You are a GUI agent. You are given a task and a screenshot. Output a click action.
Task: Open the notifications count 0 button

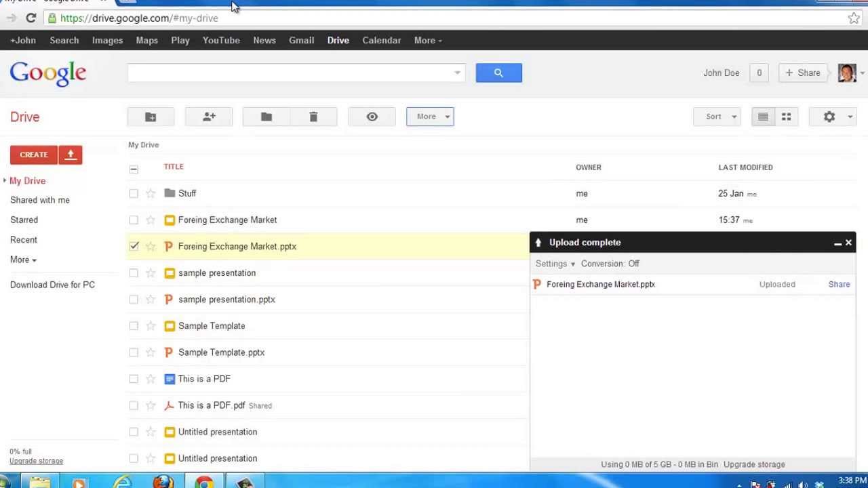759,73
